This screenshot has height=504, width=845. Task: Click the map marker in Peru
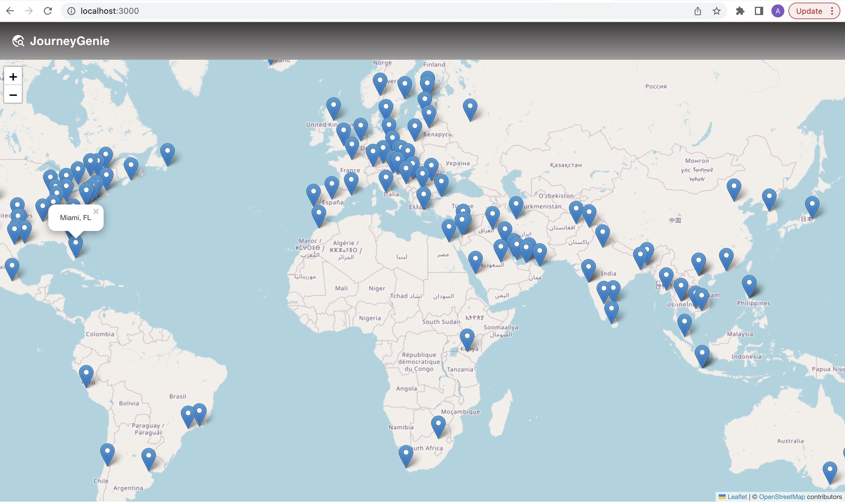coord(86,375)
